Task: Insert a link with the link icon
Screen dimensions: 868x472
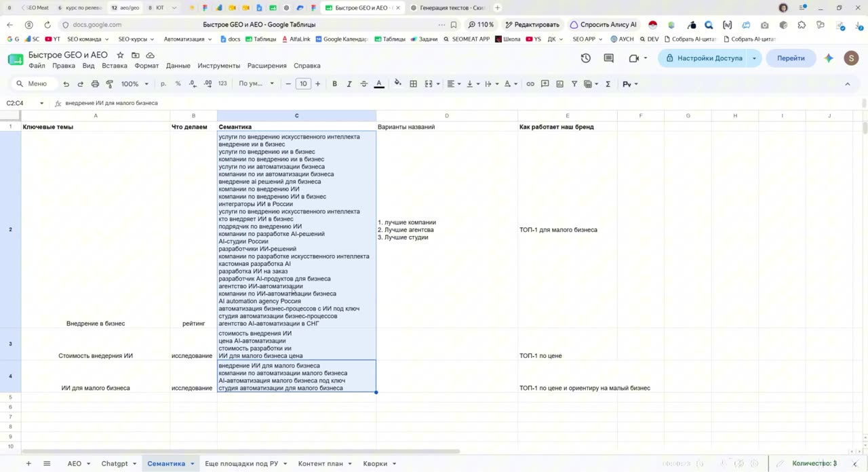Action: (530, 84)
